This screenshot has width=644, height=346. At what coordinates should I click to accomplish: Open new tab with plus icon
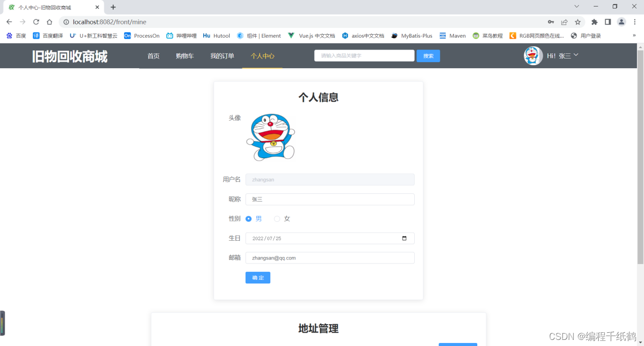coord(113,7)
